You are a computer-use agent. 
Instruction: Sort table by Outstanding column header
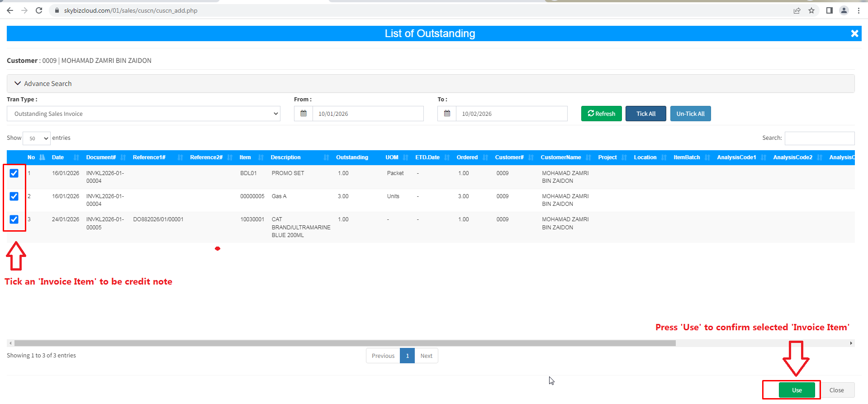coord(352,157)
